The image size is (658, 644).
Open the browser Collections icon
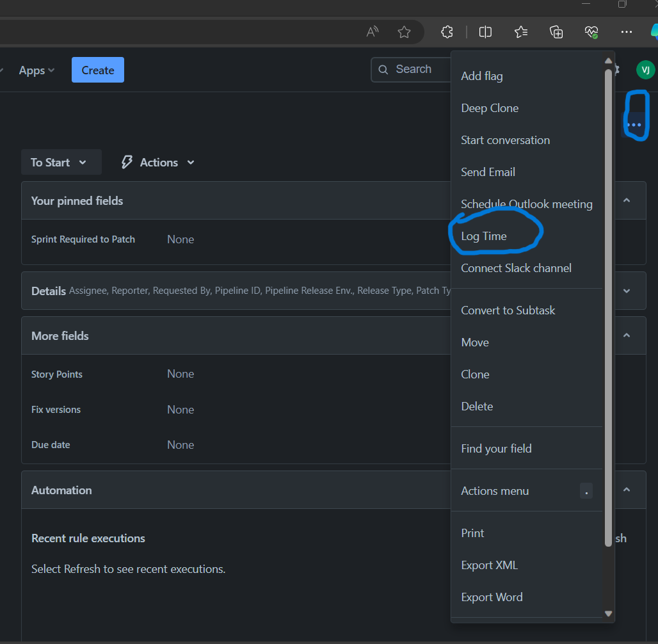tap(556, 32)
